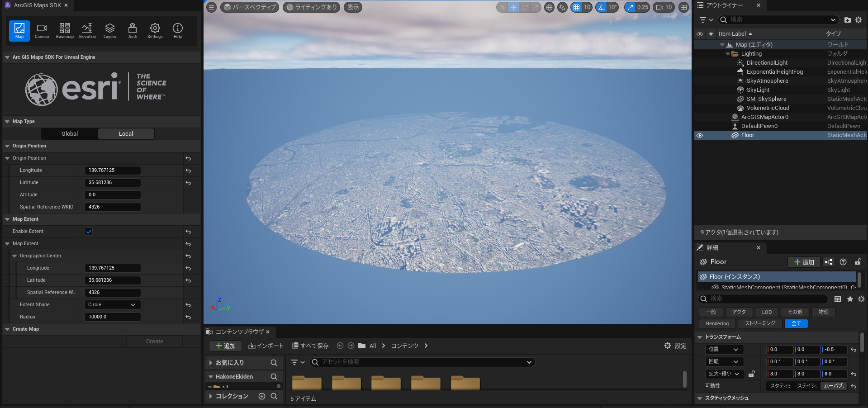
Task: Select the Local map type
Action: [126, 134]
